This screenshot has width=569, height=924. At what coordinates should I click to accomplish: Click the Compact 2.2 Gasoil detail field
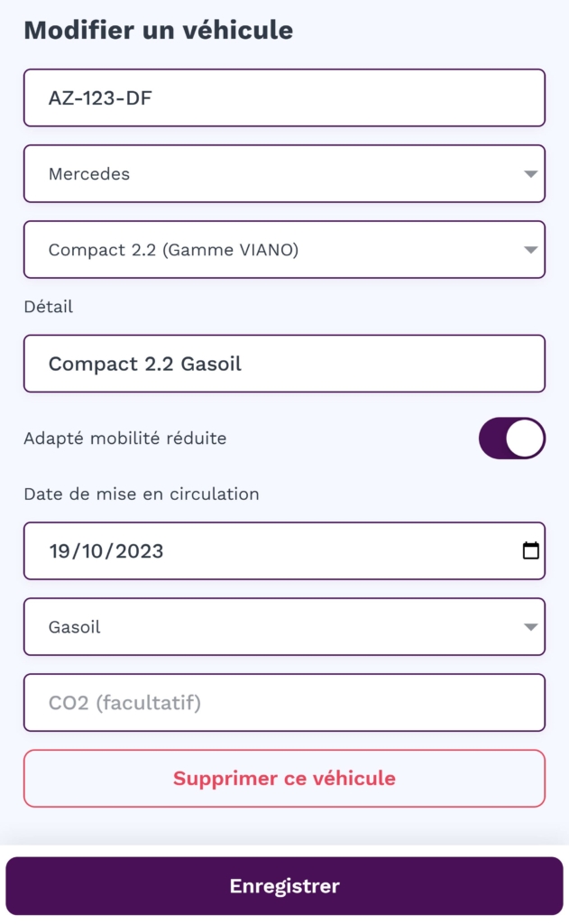284,364
